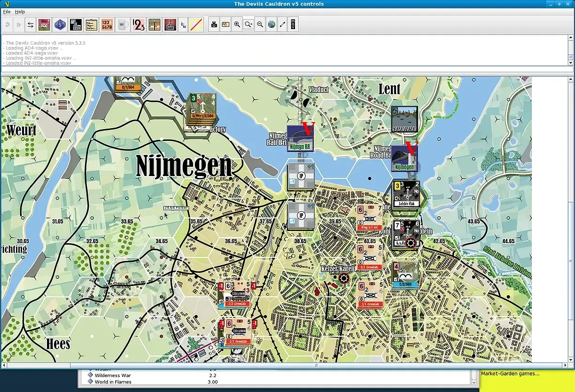Click the orange 1234 5678 numbers icon
Screen dimensions: 575x392
[x=107, y=24]
